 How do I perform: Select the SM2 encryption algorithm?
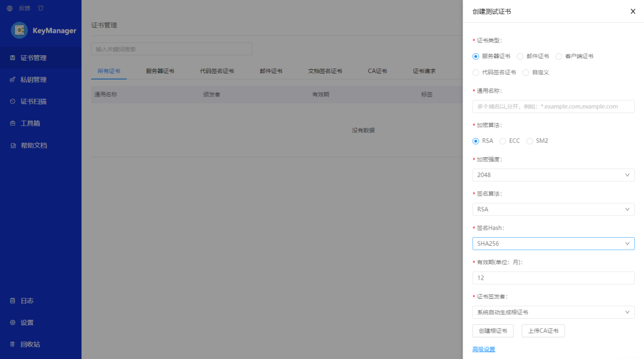point(537,141)
